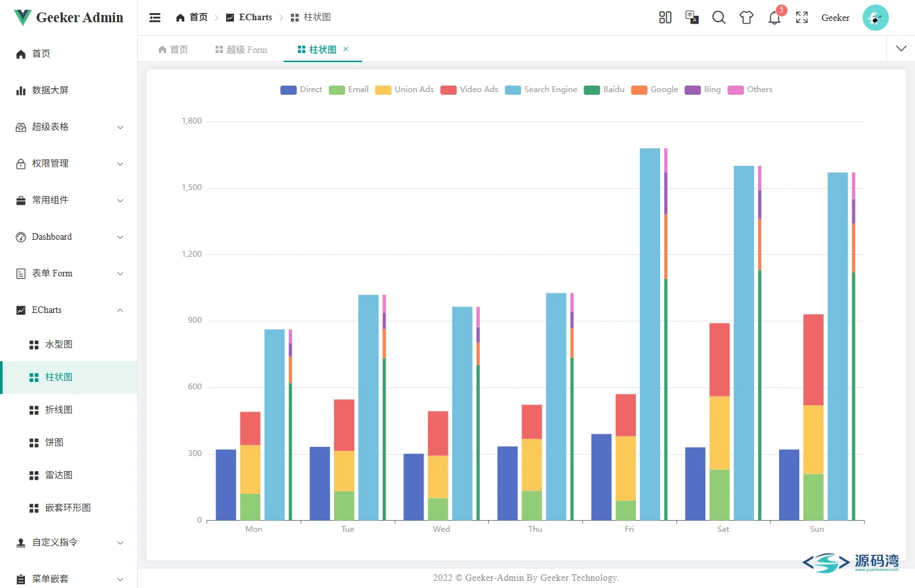The height and width of the screenshot is (588, 915).
Task: Collapse the sidebar with the hamburger icon
Action: (155, 18)
